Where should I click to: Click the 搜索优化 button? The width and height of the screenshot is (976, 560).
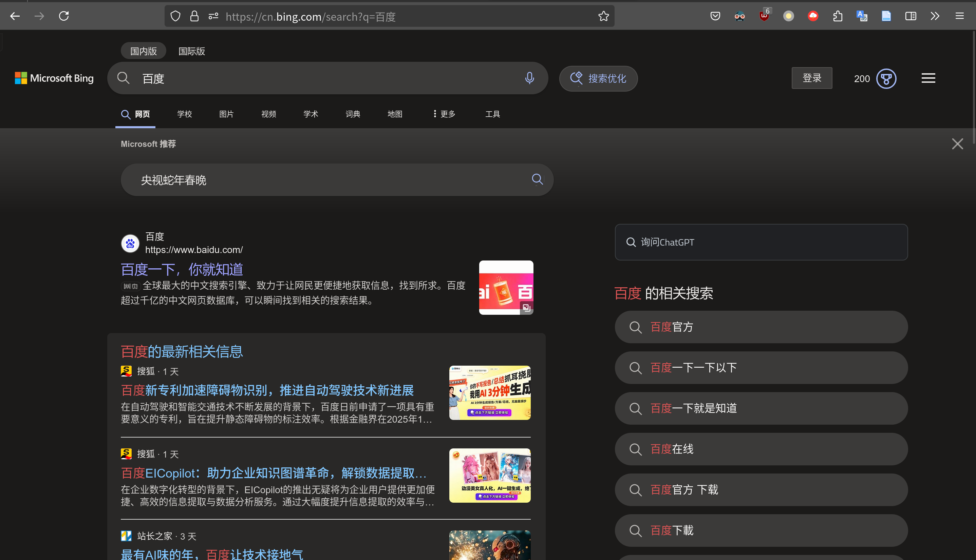click(x=598, y=78)
